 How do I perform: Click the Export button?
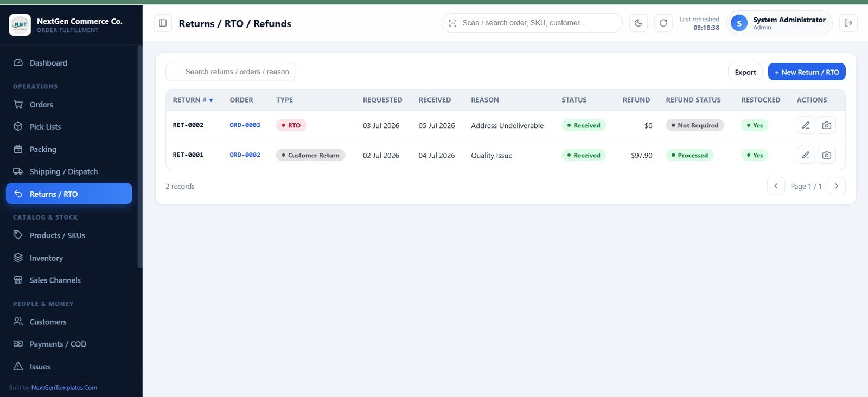745,72
